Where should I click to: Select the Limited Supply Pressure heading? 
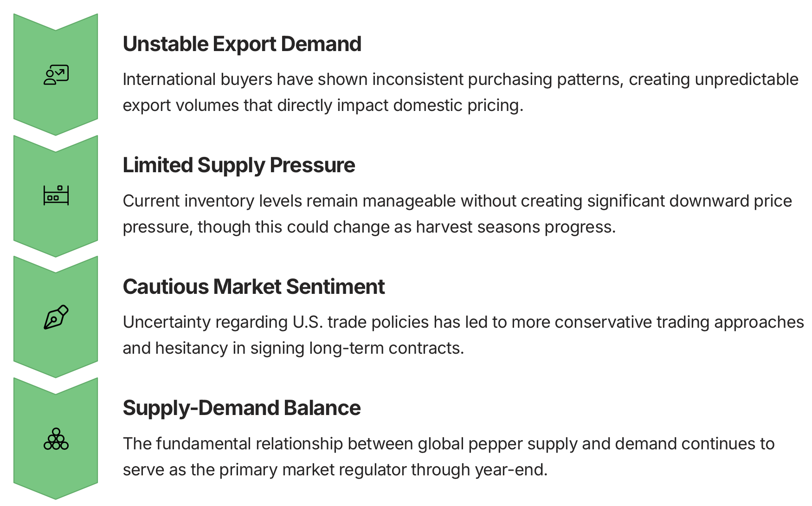[238, 165]
